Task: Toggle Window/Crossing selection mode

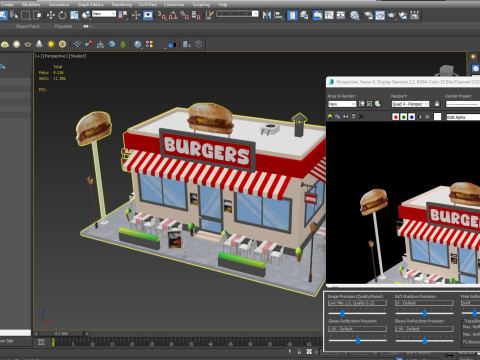Action: (37, 15)
